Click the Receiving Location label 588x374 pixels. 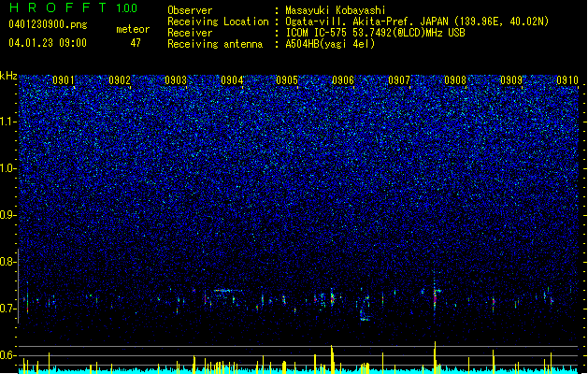tap(218, 22)
